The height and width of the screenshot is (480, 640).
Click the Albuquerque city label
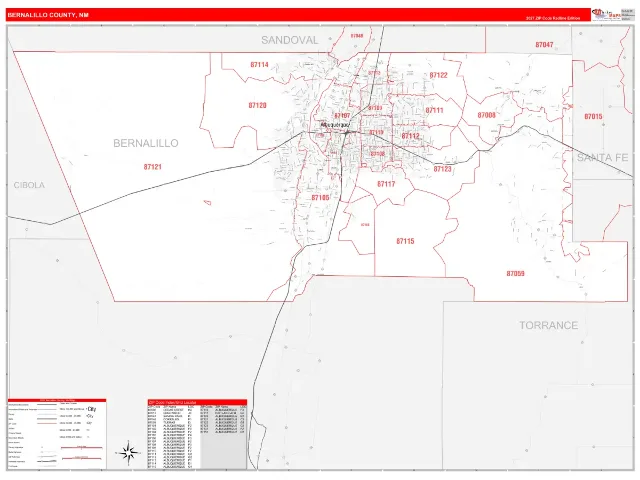coord(336,124)
